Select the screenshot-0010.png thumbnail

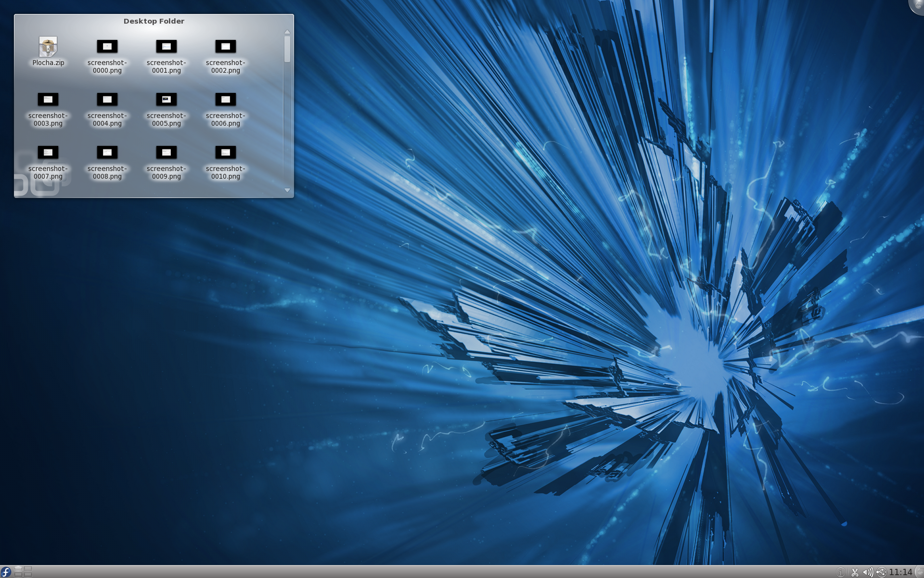pyautogui.click(x=226, y=152)
